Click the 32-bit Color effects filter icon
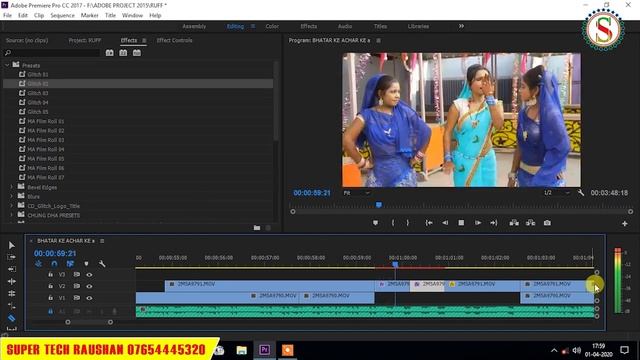Screen dimensions: 640x360 click(123, 53)
